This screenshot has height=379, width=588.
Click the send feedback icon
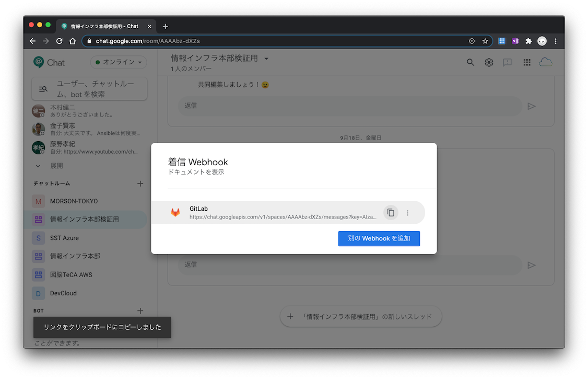(x=507, y=62)
